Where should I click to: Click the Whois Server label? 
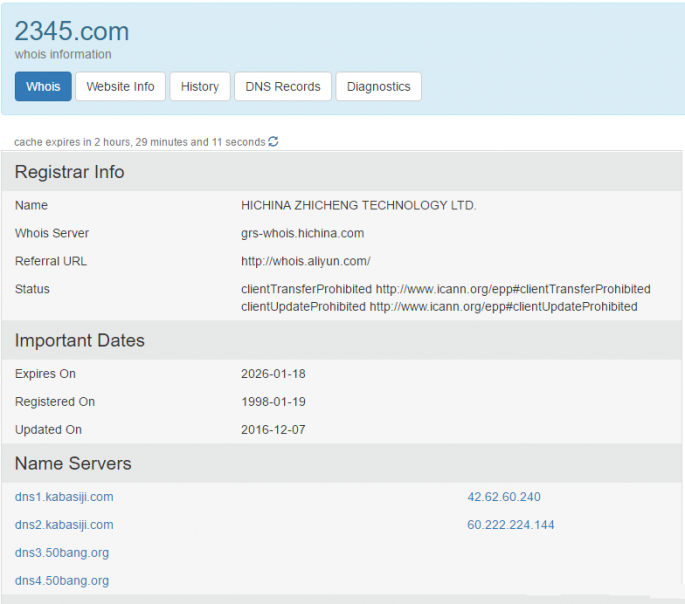click(x=52, y=233)
